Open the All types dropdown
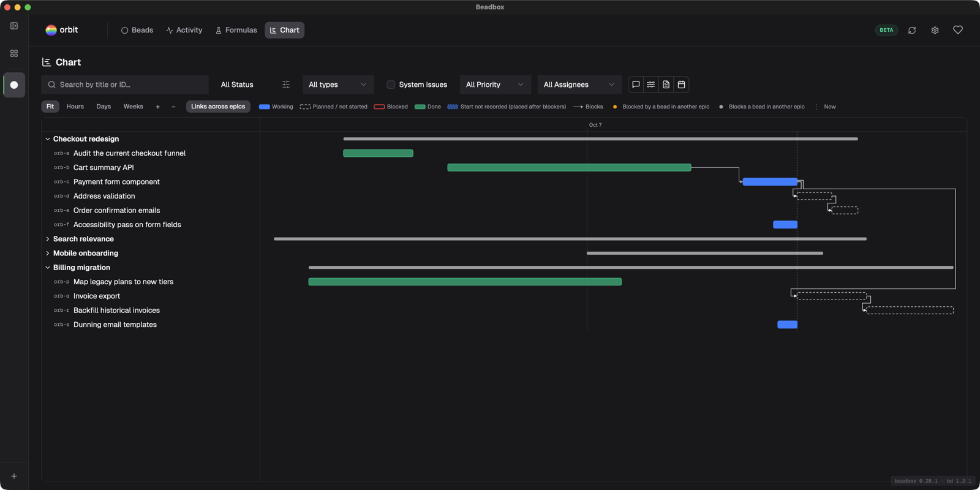The image size is (980, 490). coord(338,85)
